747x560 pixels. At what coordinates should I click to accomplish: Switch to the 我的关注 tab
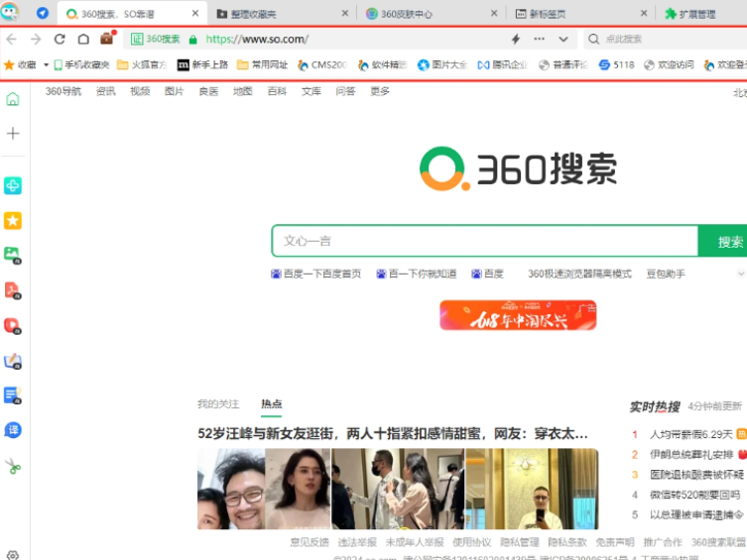tap(218, 404)
